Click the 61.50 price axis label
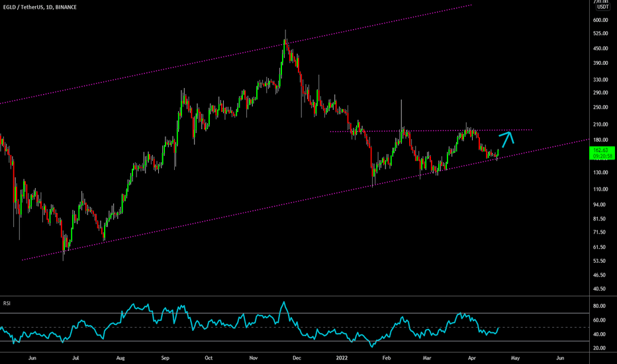Image resolution: width=617 pixels, height=364 pixels. [x=599, y=247]
